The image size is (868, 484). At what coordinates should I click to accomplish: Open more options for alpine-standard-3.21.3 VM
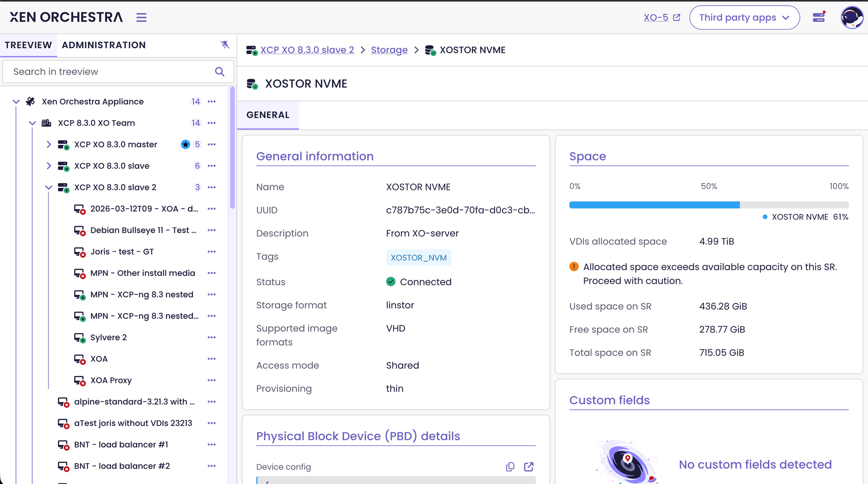[x=212, y=402]
